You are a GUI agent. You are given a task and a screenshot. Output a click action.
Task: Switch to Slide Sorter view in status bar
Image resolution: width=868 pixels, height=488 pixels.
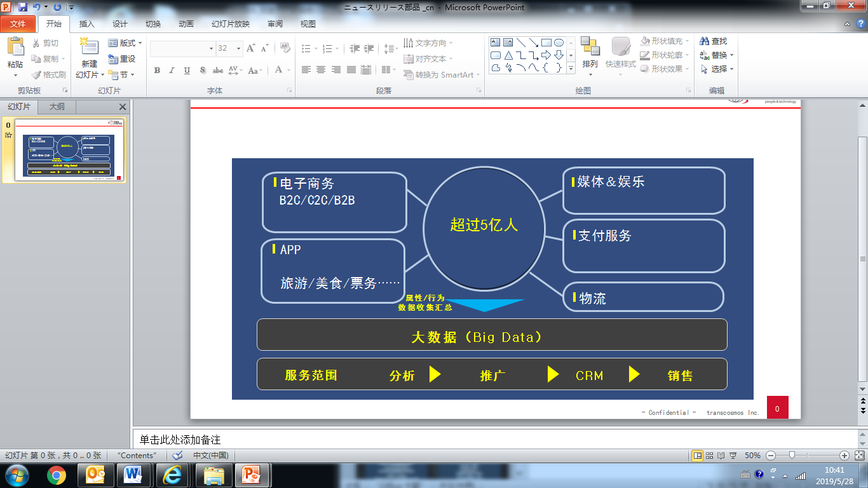(x=710, y=456)
